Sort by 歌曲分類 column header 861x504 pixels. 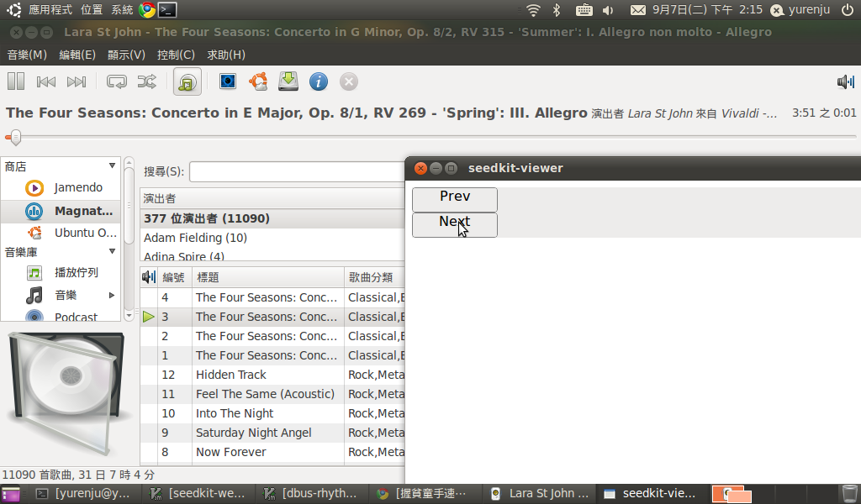click(375, 277)
